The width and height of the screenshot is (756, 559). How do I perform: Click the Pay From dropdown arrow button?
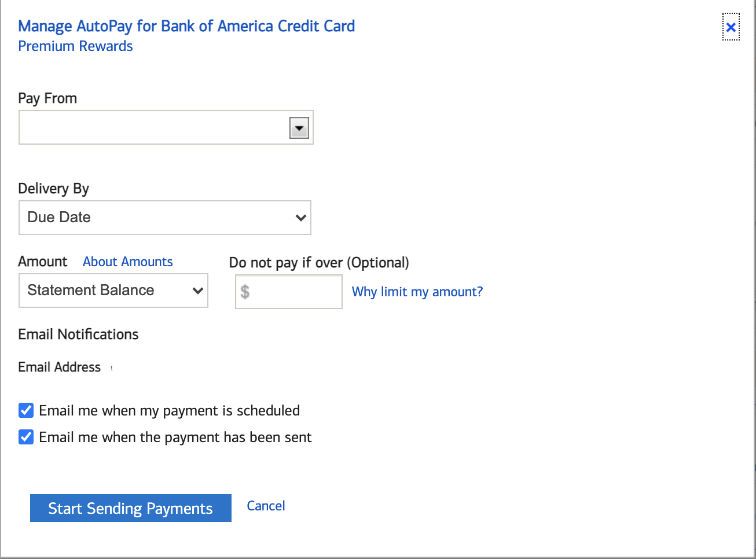[x=299, y=128]
